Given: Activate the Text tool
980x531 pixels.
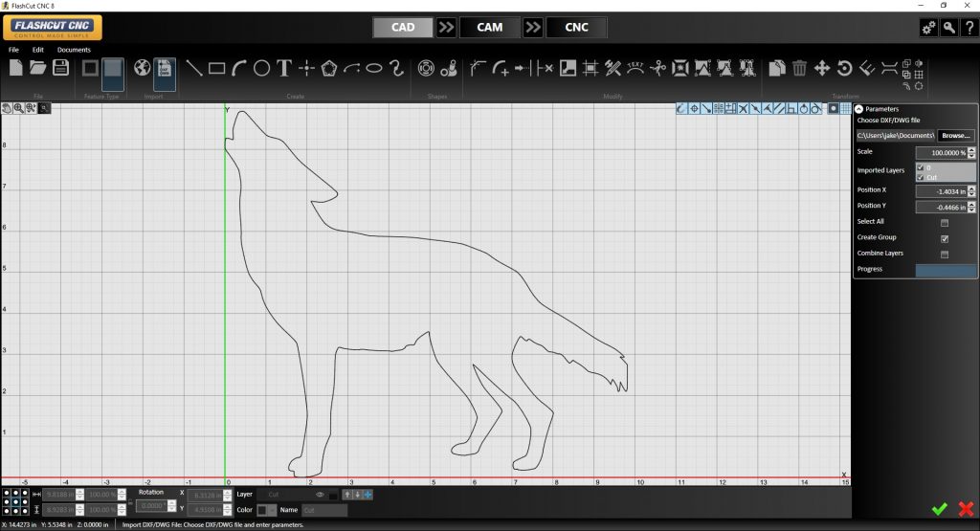Looking at the screenshot, I should [284, 68].
